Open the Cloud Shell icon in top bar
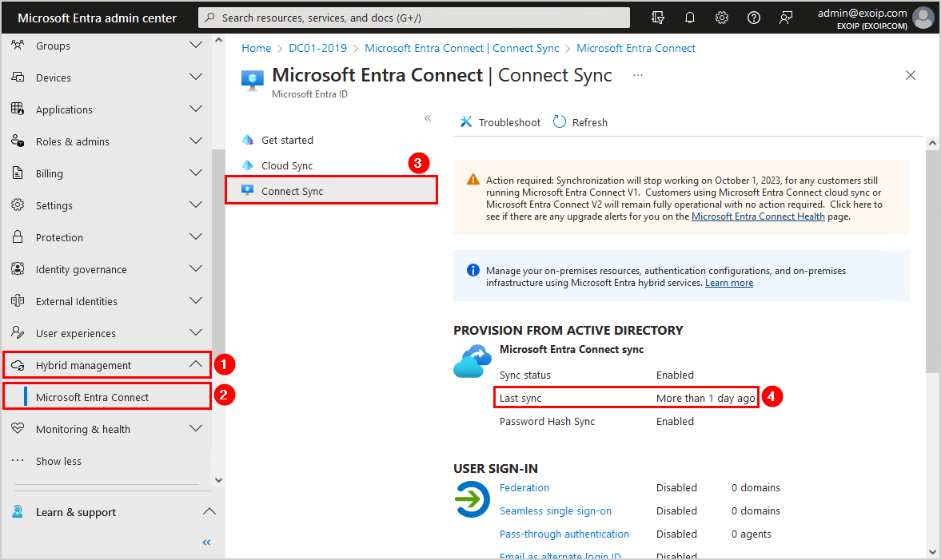This screenshot has height=560, width=941. click(x=658, y=18)
